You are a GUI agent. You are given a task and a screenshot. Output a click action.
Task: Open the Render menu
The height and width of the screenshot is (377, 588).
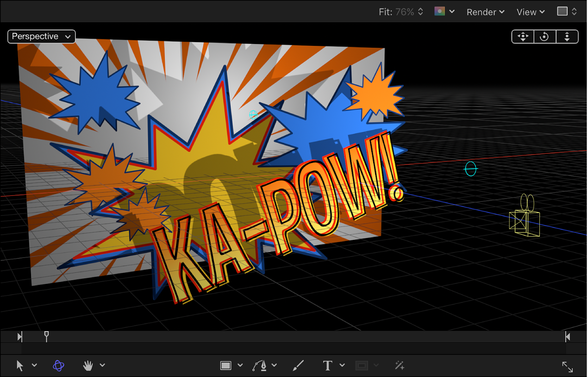[485, 12]
